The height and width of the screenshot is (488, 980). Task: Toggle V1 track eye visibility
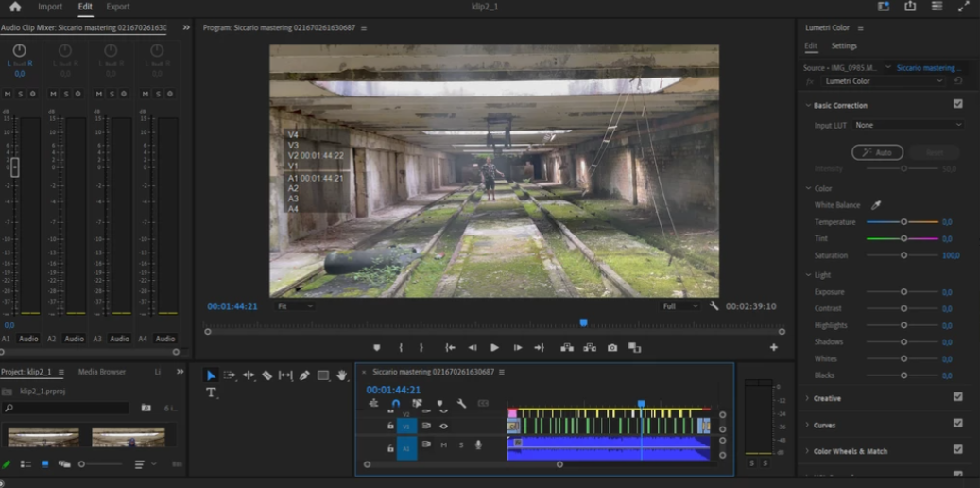click(443, 427)
